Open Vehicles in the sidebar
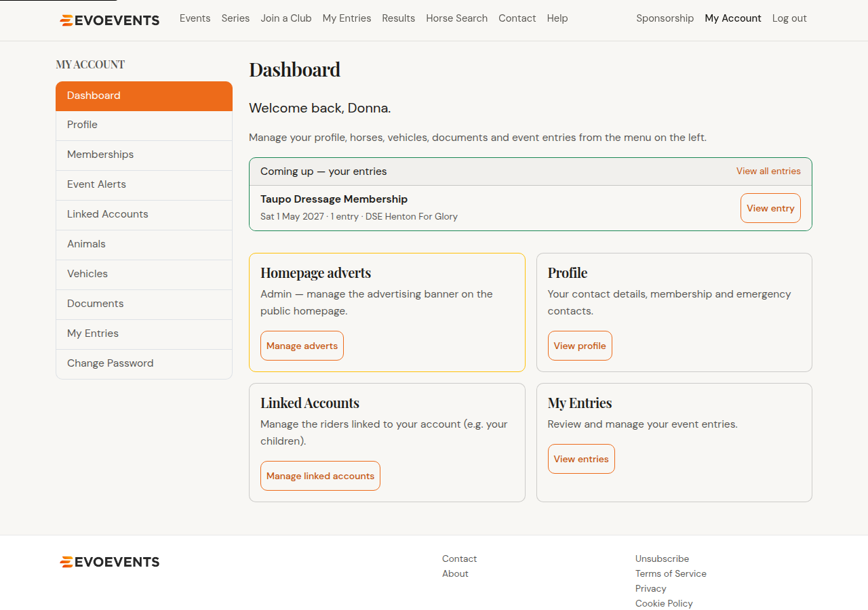This screenshot has width=868, height=610. click(144, 274)
